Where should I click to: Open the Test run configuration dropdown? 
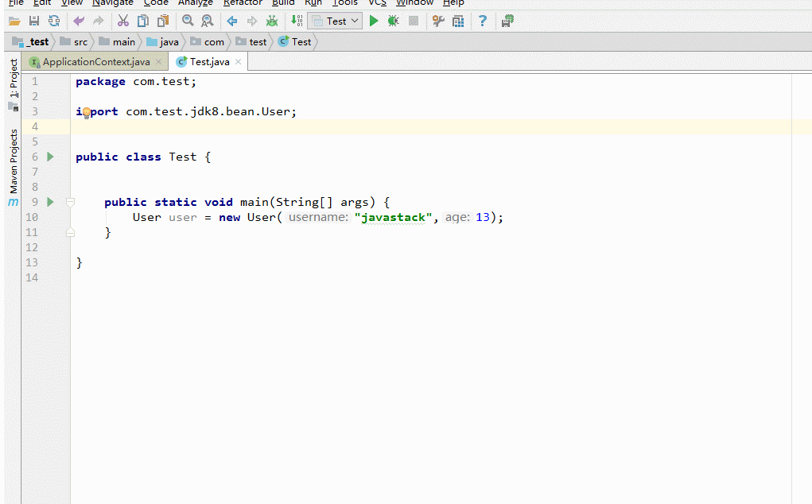(x=335, y=21)
